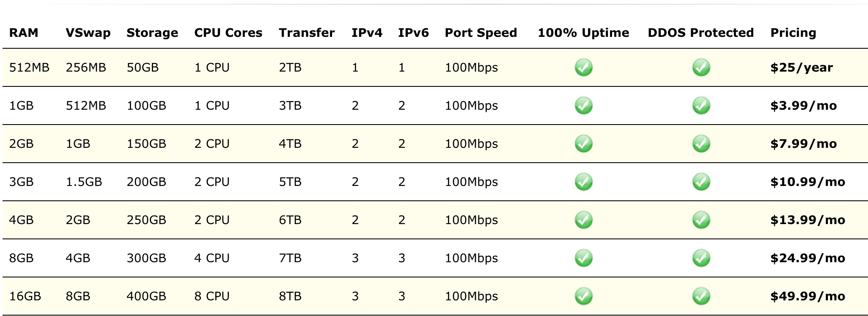The height and width of the screenshot is (316, 868).
Task: Select the 1.5GB VSwap cell
Action: [x=84, y=182]
